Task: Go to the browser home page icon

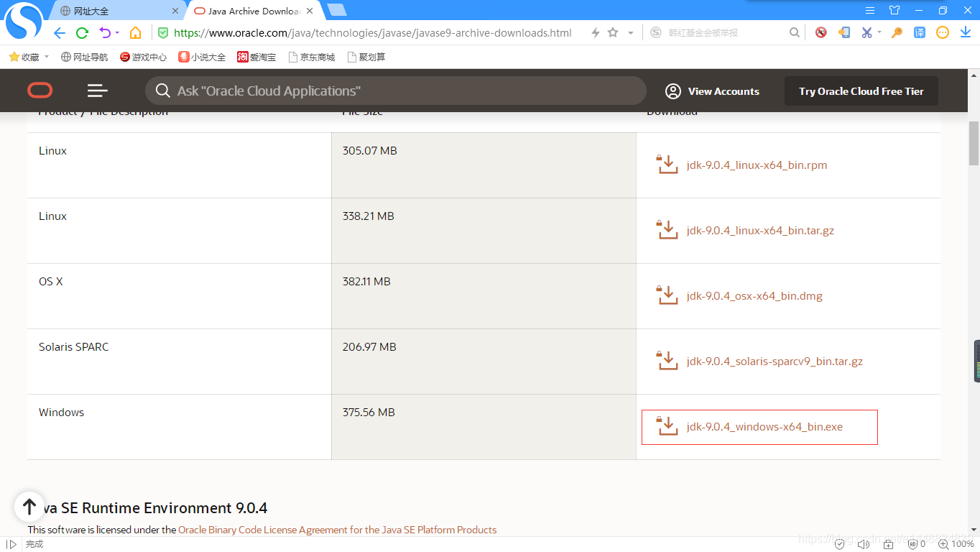Action: tap(135, 33)
